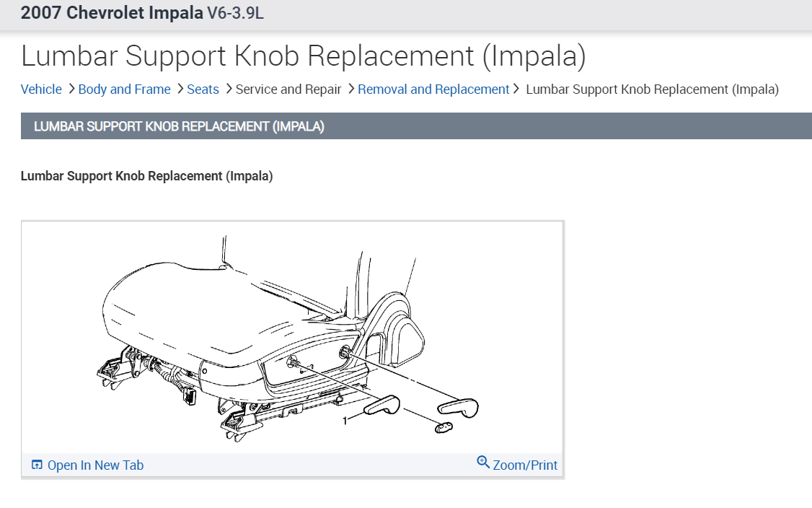The image size is (812, 508).
Task: Click the chevron arrow after Vehicle breadcrumb
Action: pos(71,89)
